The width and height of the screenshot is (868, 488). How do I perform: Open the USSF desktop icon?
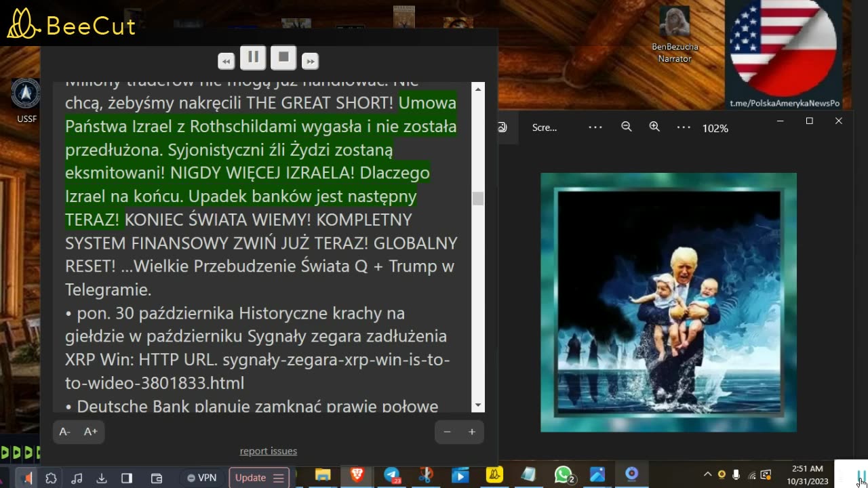tap(26, 100)
